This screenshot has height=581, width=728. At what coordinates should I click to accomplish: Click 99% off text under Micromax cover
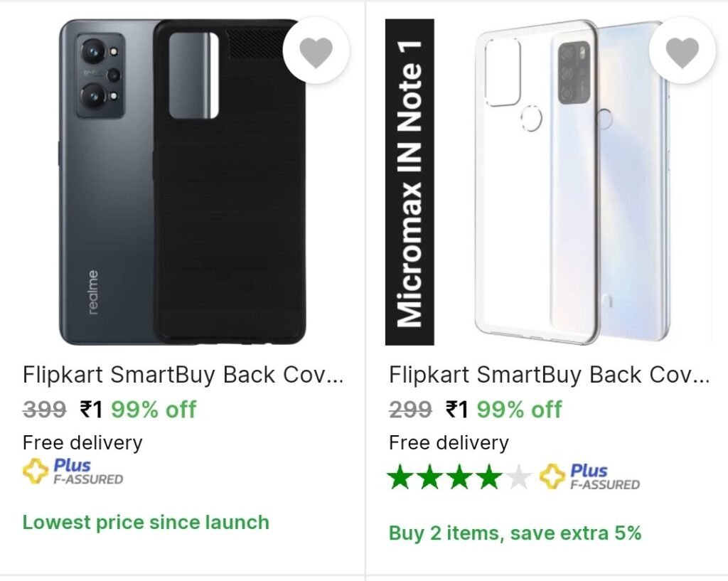[520, 410]
